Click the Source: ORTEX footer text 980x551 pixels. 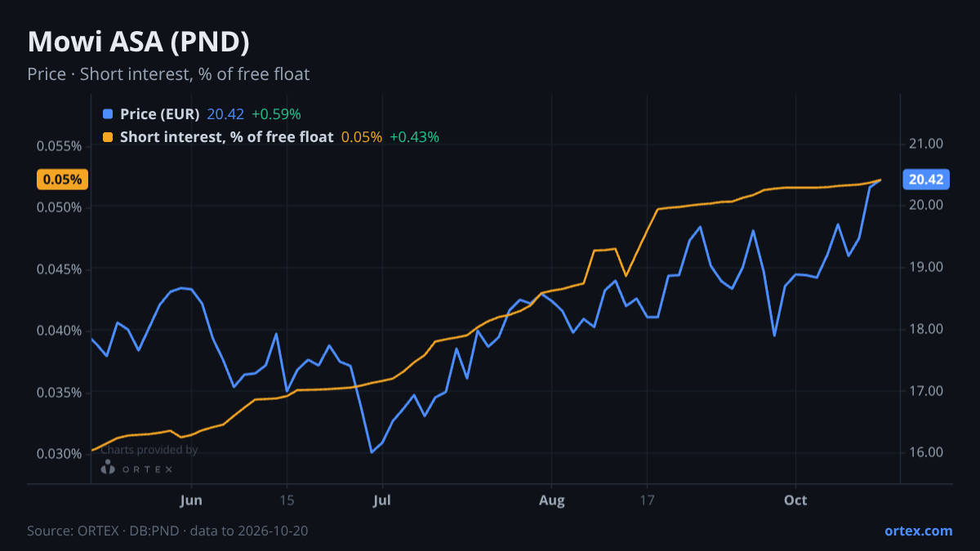(x=167, y=531)
